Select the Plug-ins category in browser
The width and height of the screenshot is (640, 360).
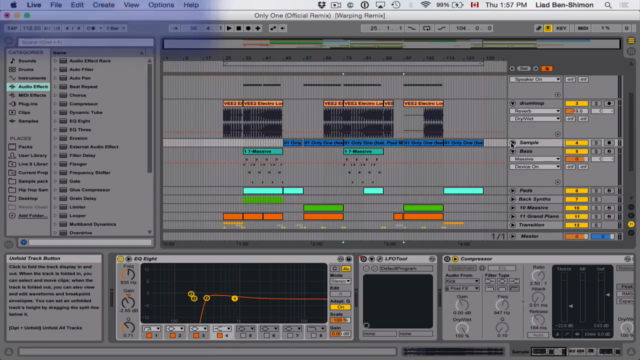coord(27,104)
